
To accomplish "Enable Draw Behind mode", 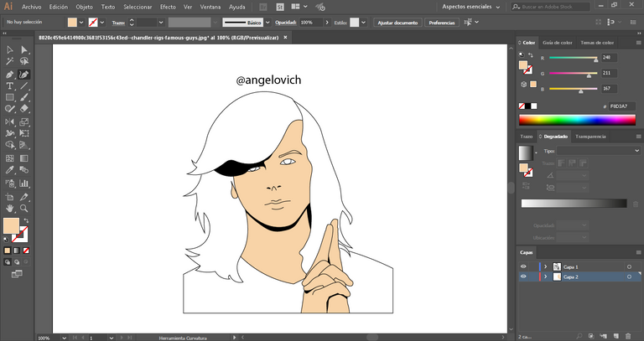I will pos(17,261).
